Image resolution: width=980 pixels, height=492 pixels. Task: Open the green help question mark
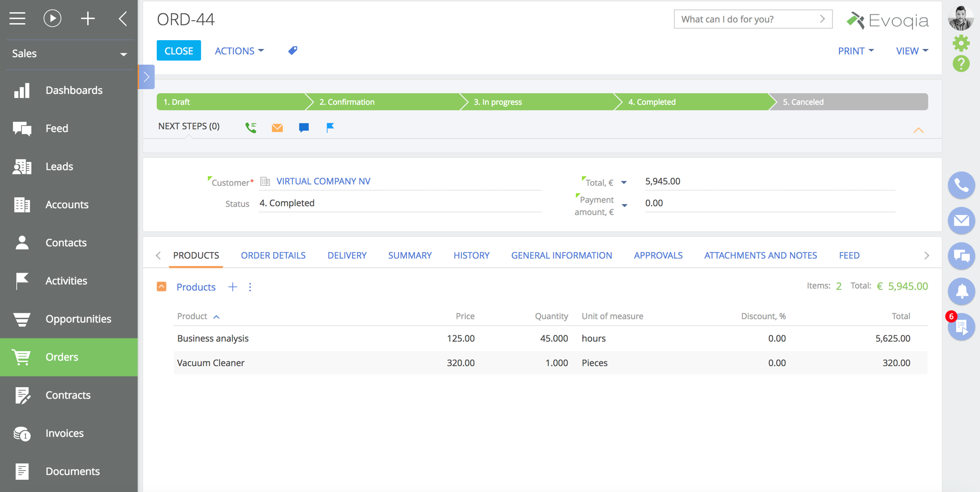point(961,64)
